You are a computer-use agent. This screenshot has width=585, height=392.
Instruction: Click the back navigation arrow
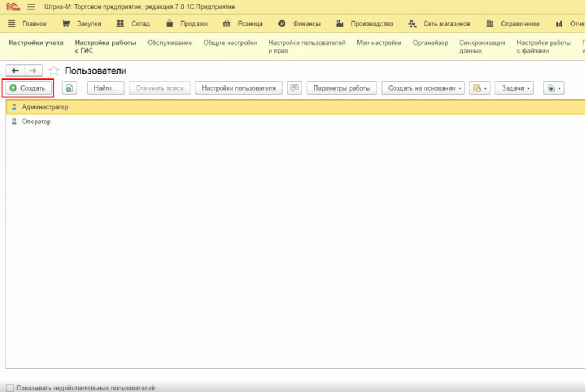[15, 71]
